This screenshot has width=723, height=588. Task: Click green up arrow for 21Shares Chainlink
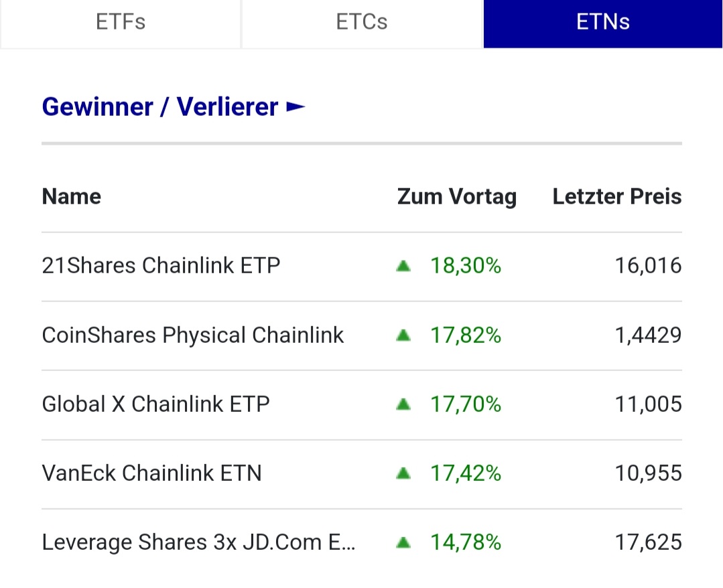tap(403, 267)
